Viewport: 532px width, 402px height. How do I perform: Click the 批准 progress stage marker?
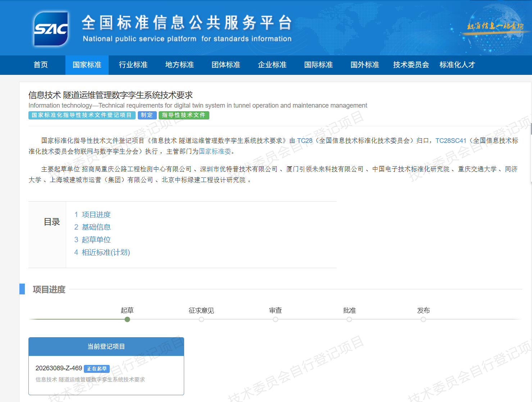[349, 319]
